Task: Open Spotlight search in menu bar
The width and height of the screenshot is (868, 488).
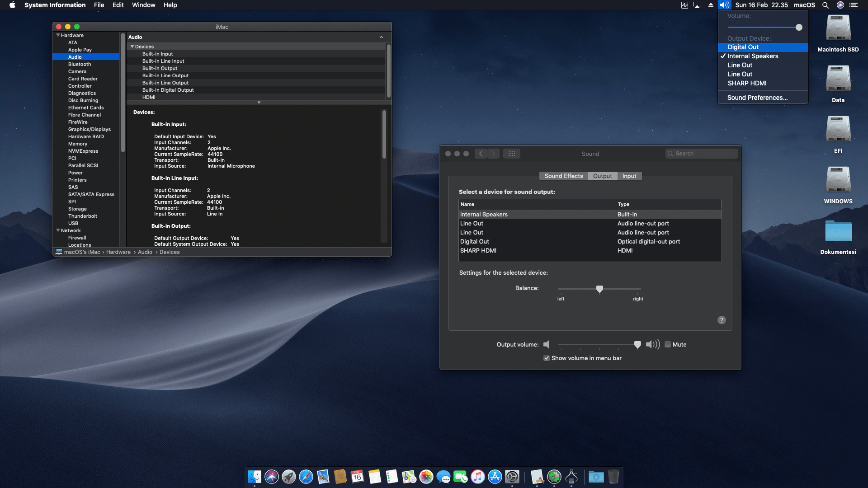Action: click(x=826, y=5)
